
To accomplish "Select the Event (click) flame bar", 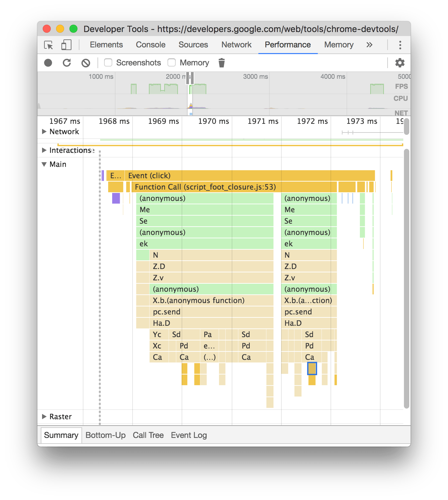I will click(250, 176).
